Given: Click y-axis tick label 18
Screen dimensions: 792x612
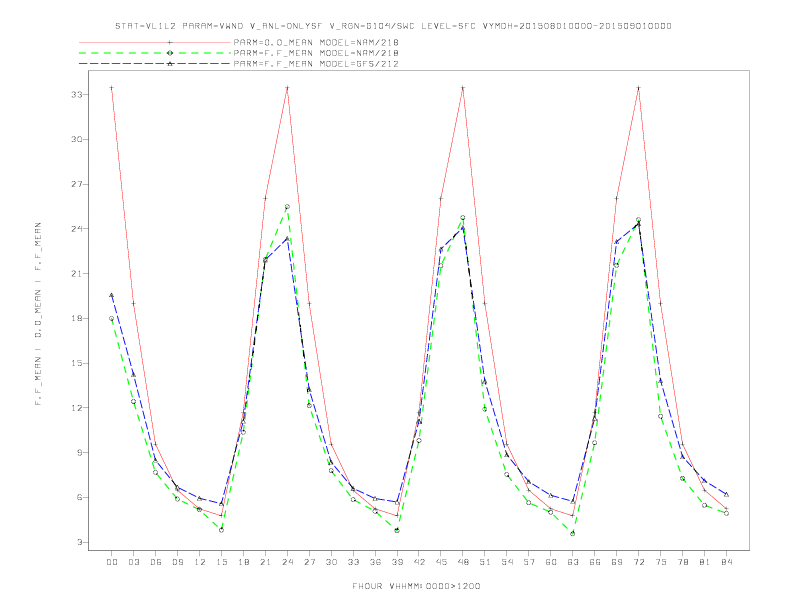Looking at the screenshot, I should (77, 319).
